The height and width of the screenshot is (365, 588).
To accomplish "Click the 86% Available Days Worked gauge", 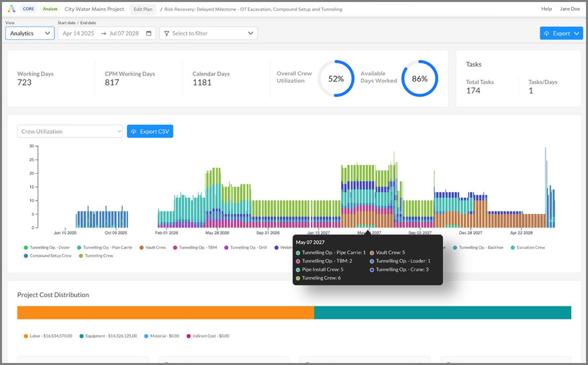I will [x=419, y=79].
